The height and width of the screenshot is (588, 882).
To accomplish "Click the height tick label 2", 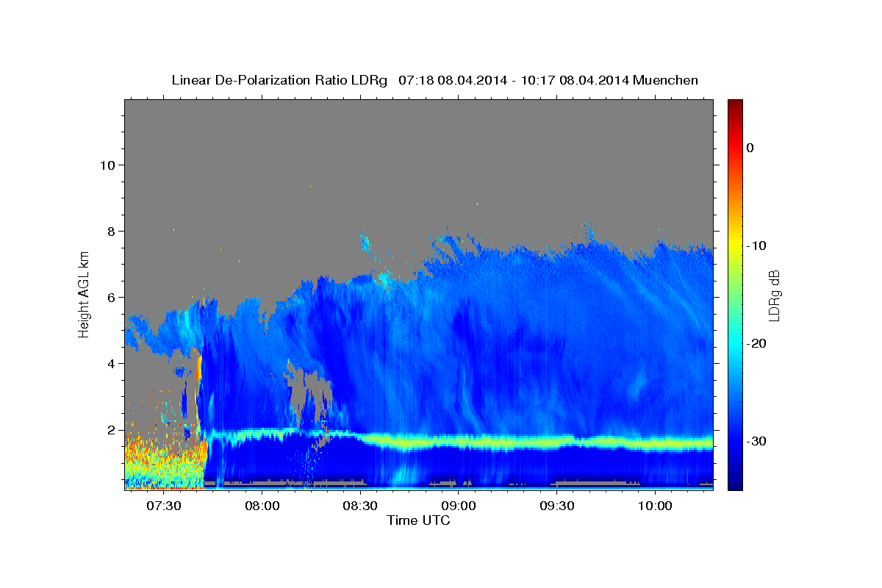I will (111, 430).
